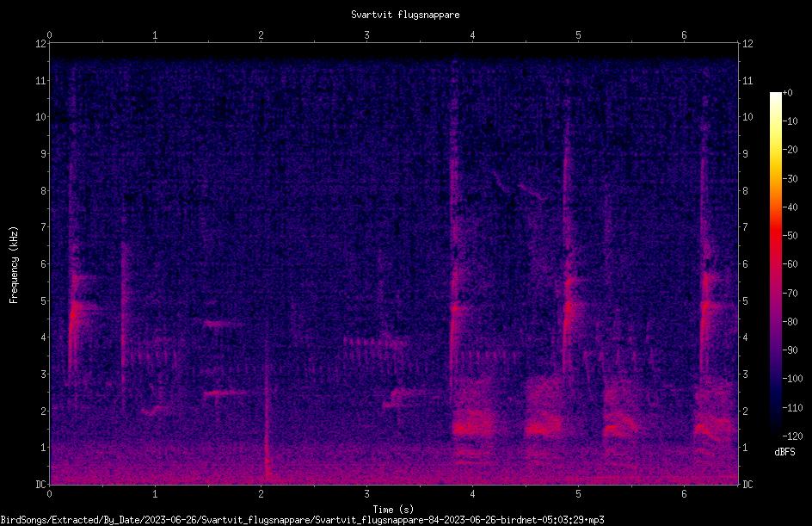The width and height of the screenshot is (812, 526).
Task: Click the '-120' value on color scale
Action: click(792, 436)
